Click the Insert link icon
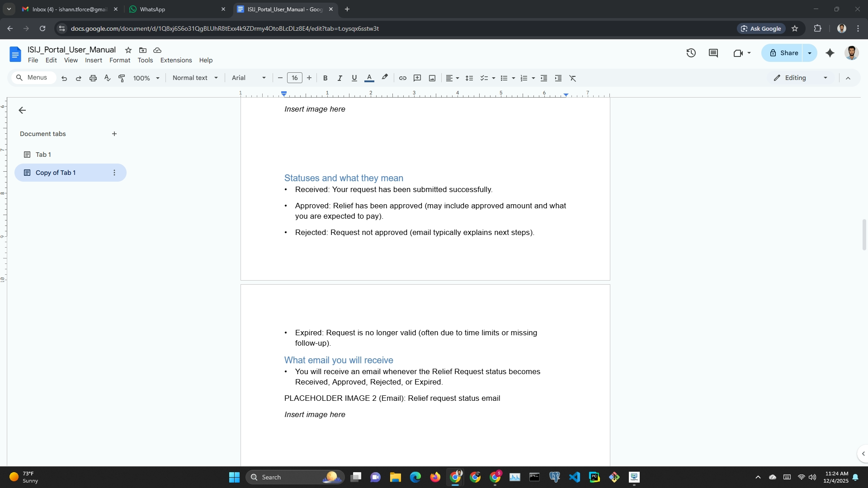The height and width of the screenshot is (488, 868). click(x=402, y=78)
